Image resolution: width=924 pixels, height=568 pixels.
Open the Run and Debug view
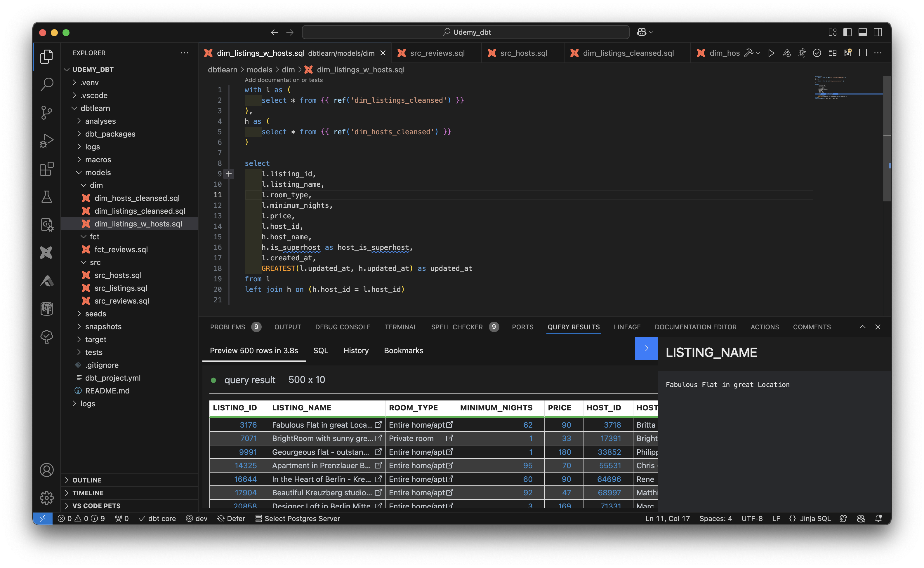tap(47, 140)
